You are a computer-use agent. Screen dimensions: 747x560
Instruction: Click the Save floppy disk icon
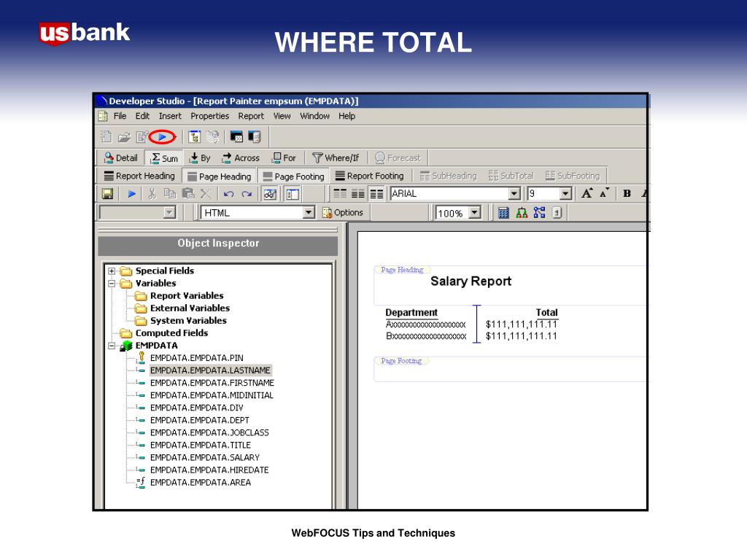point(108,194)
